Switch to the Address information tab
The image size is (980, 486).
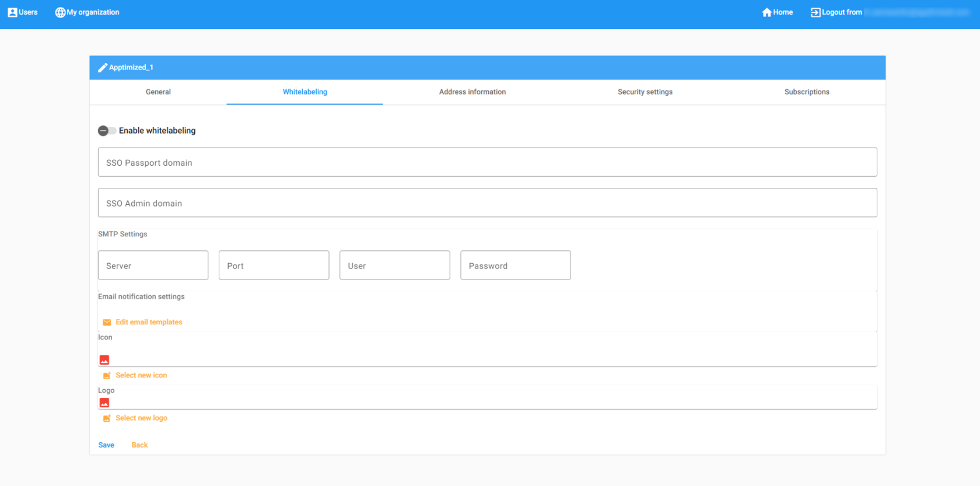[473, 92]
